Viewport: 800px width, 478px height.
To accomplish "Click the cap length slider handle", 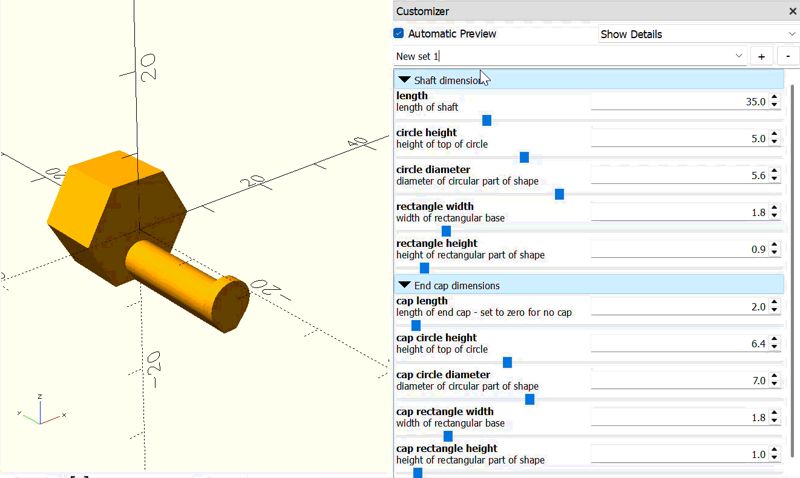I will [x=416, y=325].
